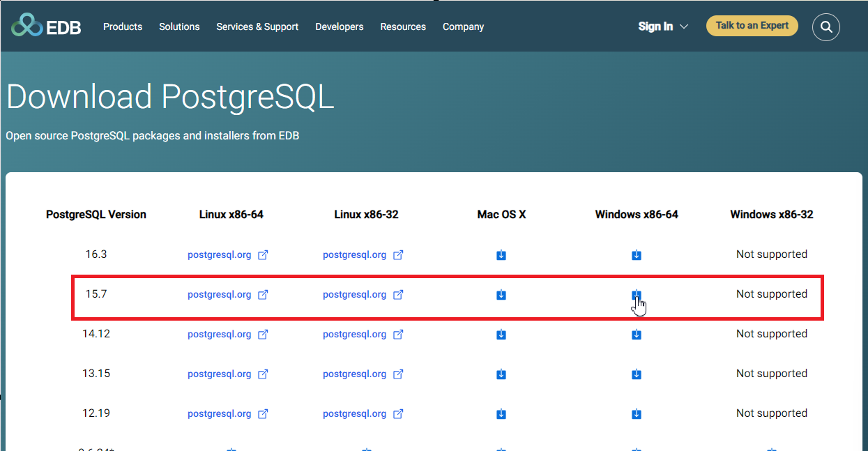Click the EDB logo
Image resolution: width=868 pixels, height=451 pixels.
click(46, 26)
